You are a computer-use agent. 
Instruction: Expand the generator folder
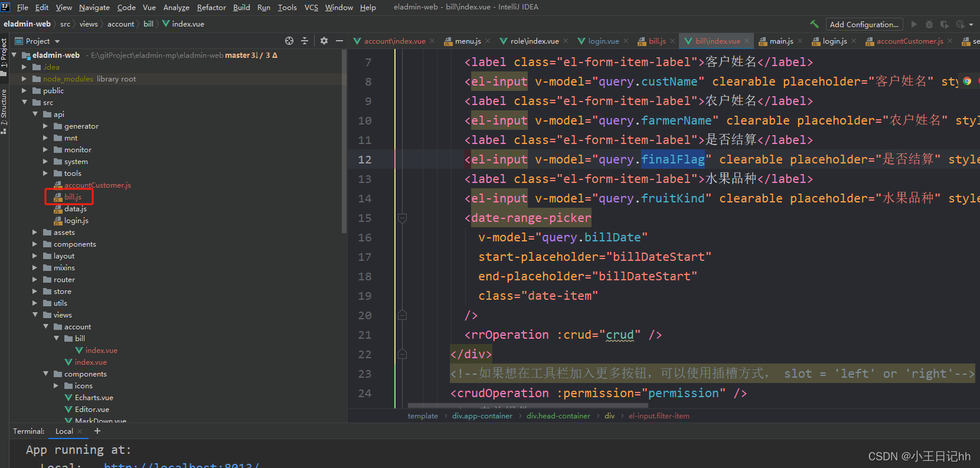coord(45,126)
